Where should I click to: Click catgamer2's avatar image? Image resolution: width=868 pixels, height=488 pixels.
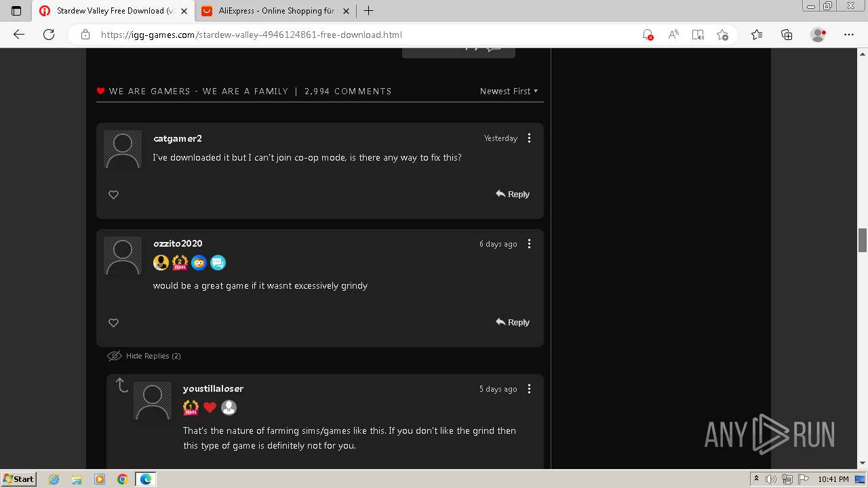[123, 149]
